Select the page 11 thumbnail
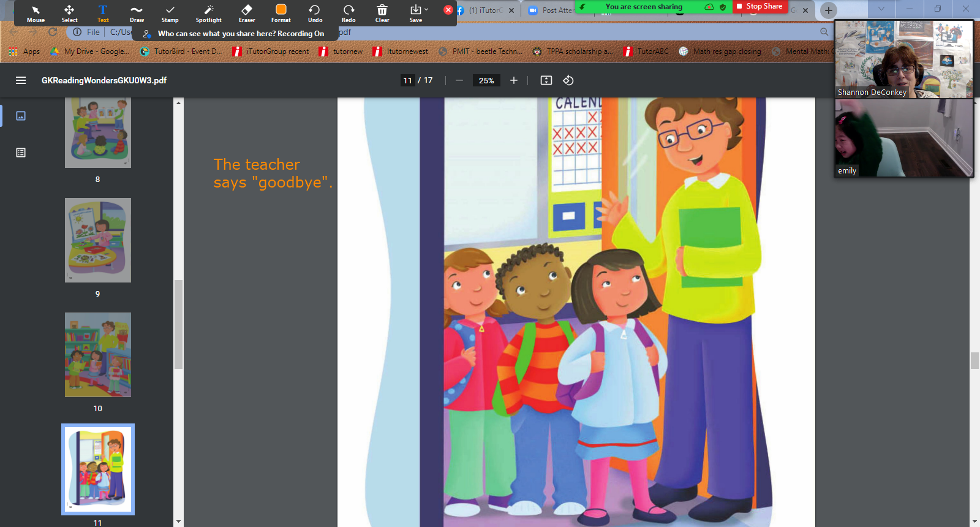Image resolution: width=980 pixels, height=527 pixels. pos(98,469)
